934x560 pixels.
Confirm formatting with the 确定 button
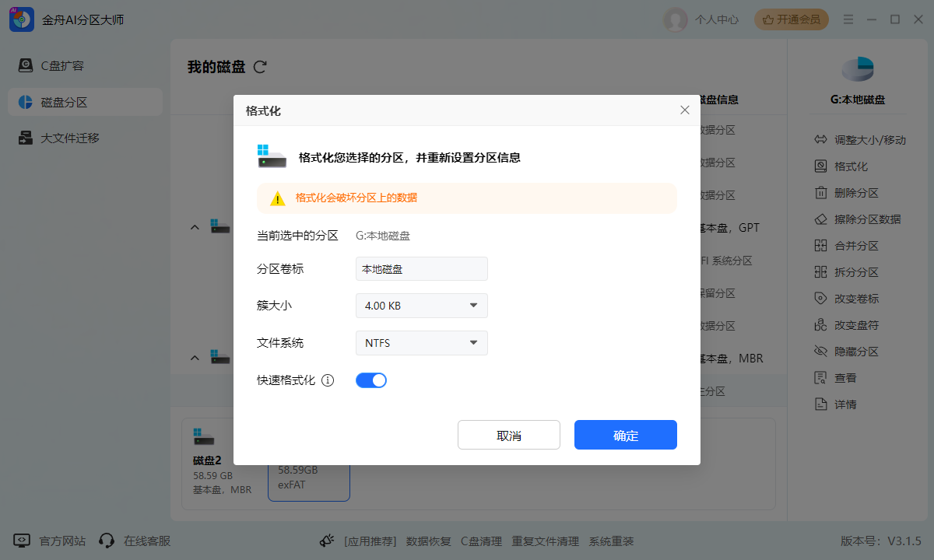click(x=625, y=434)
